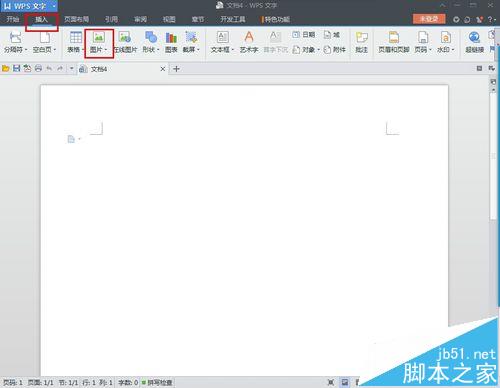The image size is (500, 388).
Task: Insert a field using 域
Action: tap(332, 35)
